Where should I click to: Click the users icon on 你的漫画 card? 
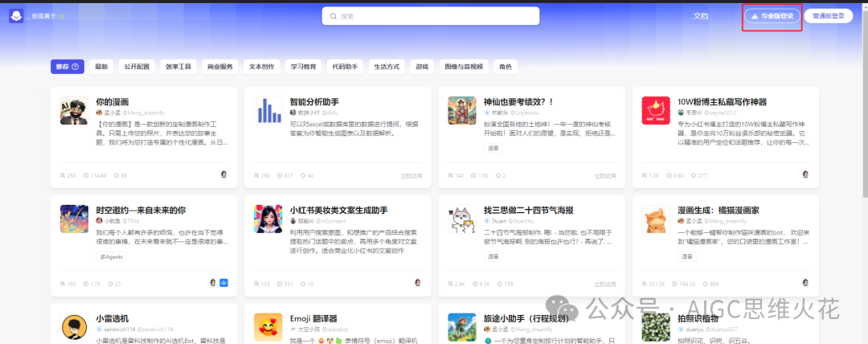point(63,175)
